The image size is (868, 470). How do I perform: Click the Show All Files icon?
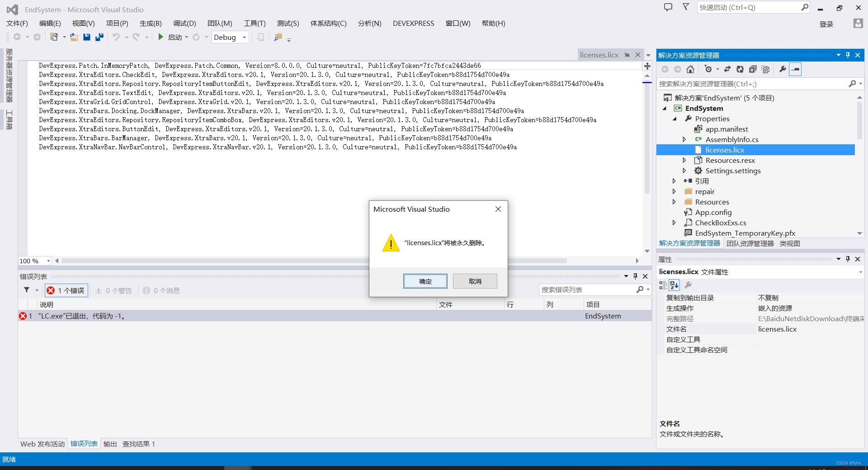click(765, 69)
